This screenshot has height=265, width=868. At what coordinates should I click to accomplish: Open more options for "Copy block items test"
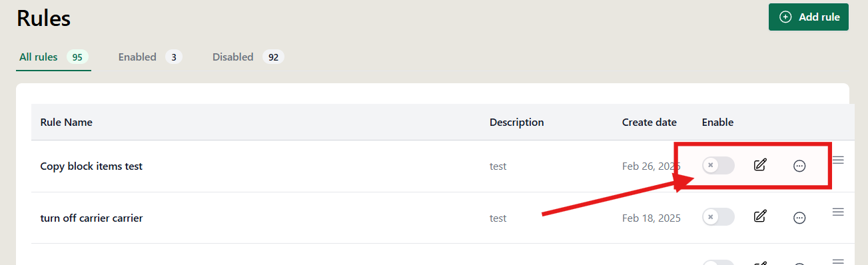pyautogui.click(x=800, y=166)
